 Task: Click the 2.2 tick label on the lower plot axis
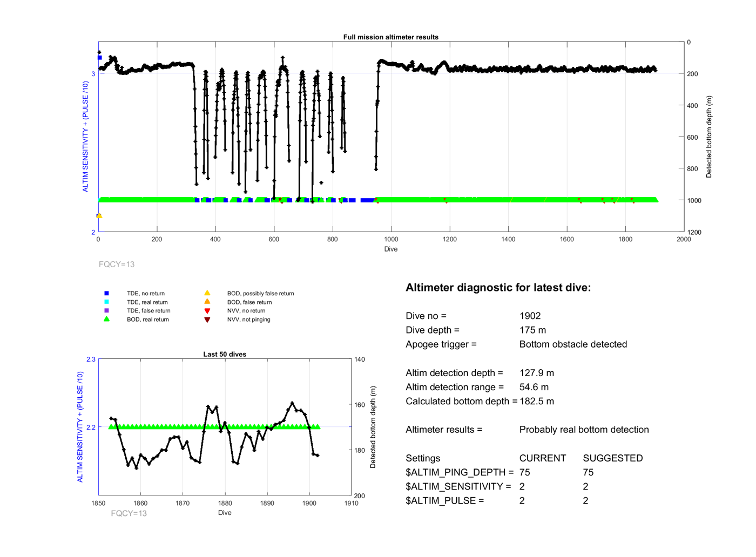pos(91,427)
